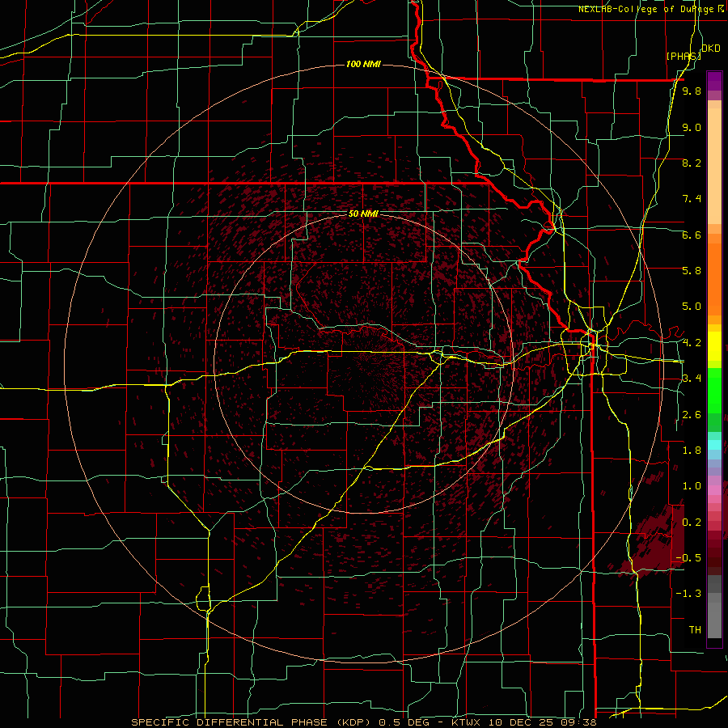Image resolution: width=728 pixels, height=728 pixels.
Task: Click the 9.8 scale value
Action: [692, 91]
